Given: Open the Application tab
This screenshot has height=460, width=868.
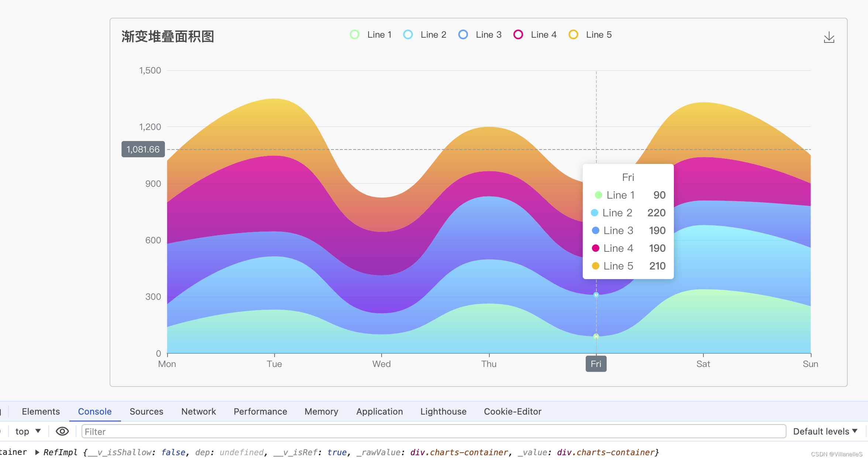Looking at the screenshot, I should [x=379, y=411].
